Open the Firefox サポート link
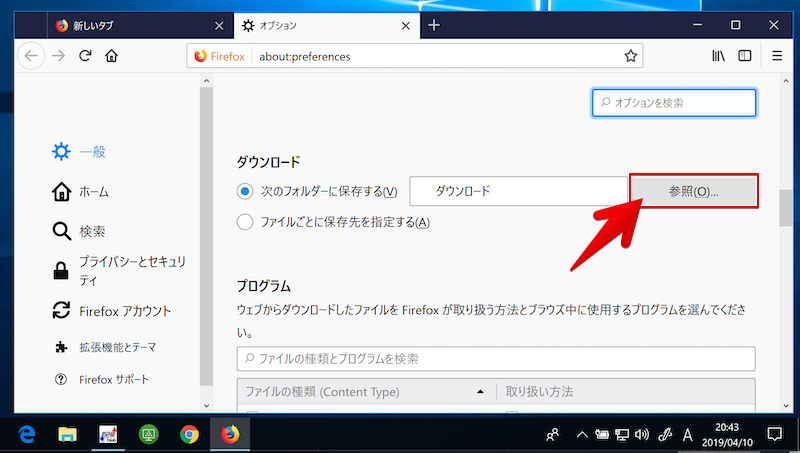 [116, 379]
